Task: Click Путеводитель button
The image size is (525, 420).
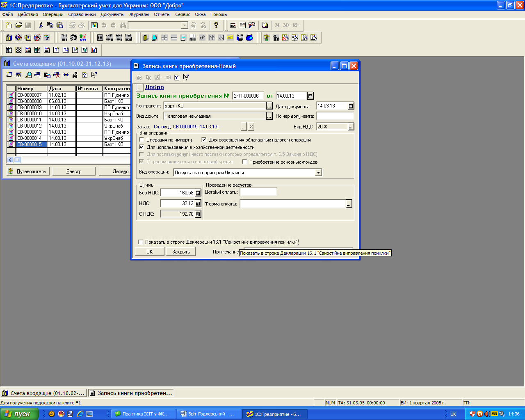Action: [x=27, y=171]
